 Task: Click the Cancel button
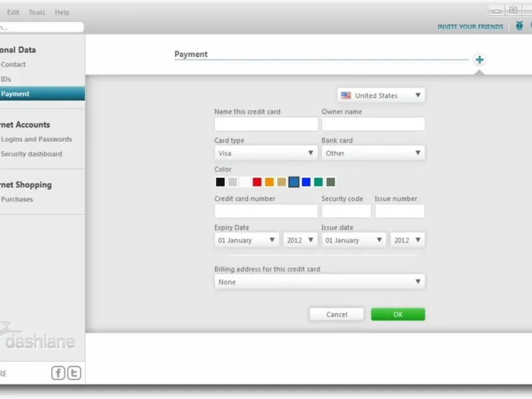[336, 314]
